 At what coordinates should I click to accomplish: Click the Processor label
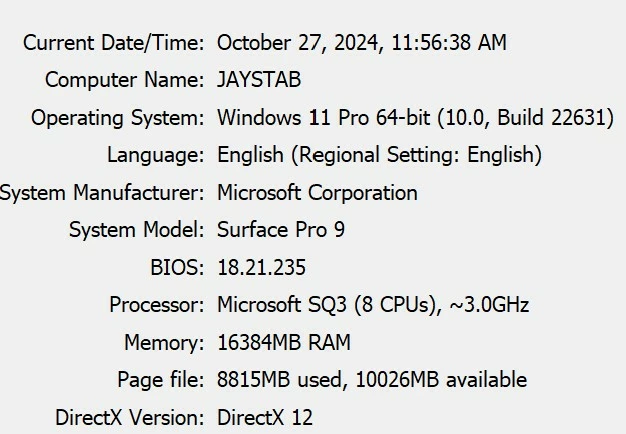pyautogui.click(x=157, y=305)
